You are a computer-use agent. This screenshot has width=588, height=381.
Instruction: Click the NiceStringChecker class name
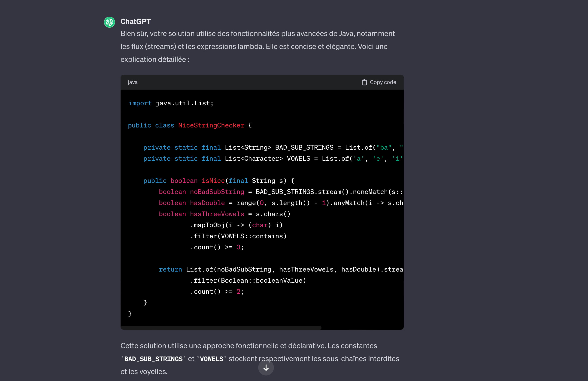(x=211, y=126)
